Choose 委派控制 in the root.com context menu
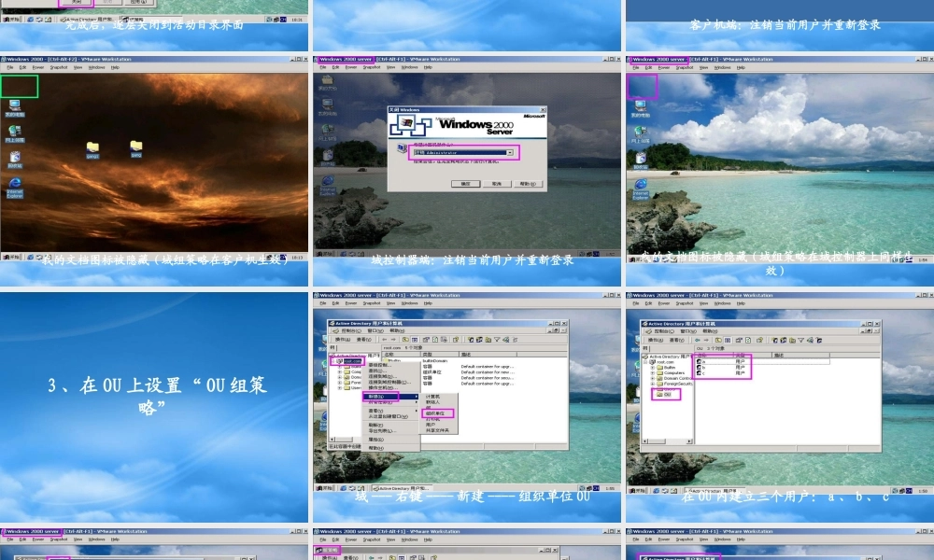Viewport: 934px width, 560px height. [380, 365]
